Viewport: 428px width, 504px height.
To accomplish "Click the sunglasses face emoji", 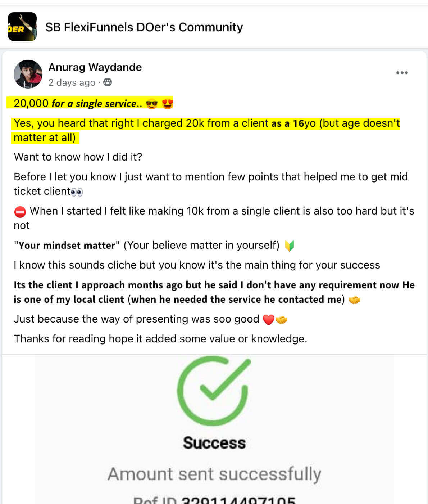I will tap(152, 104).
